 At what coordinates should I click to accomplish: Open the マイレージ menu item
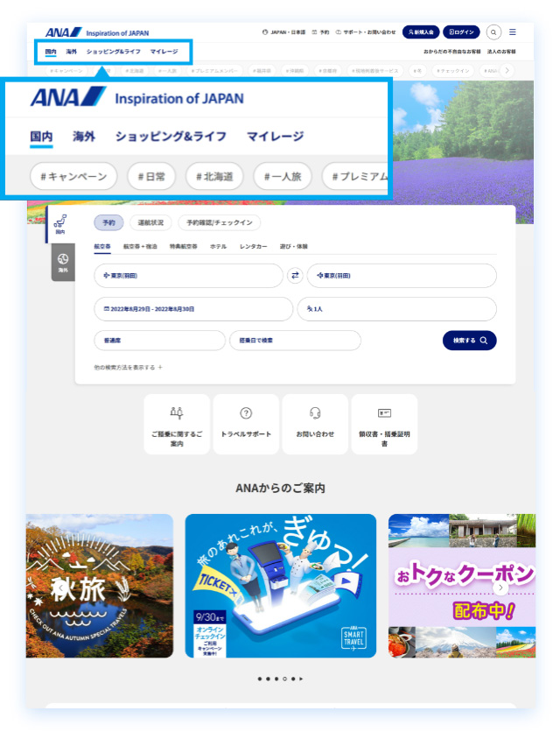click(x=164, y=52)
